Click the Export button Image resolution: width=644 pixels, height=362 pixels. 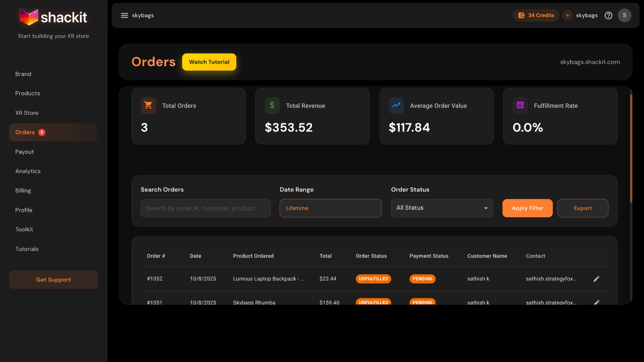582,208
